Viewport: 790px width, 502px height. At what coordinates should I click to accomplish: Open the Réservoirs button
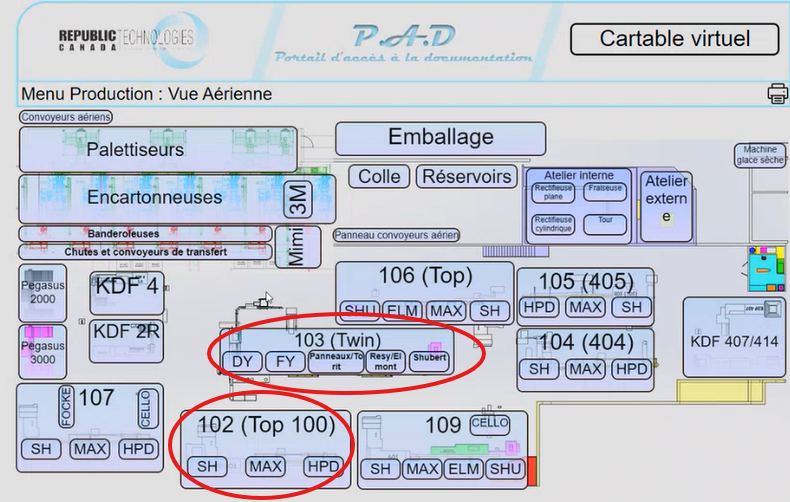[466, 177]
